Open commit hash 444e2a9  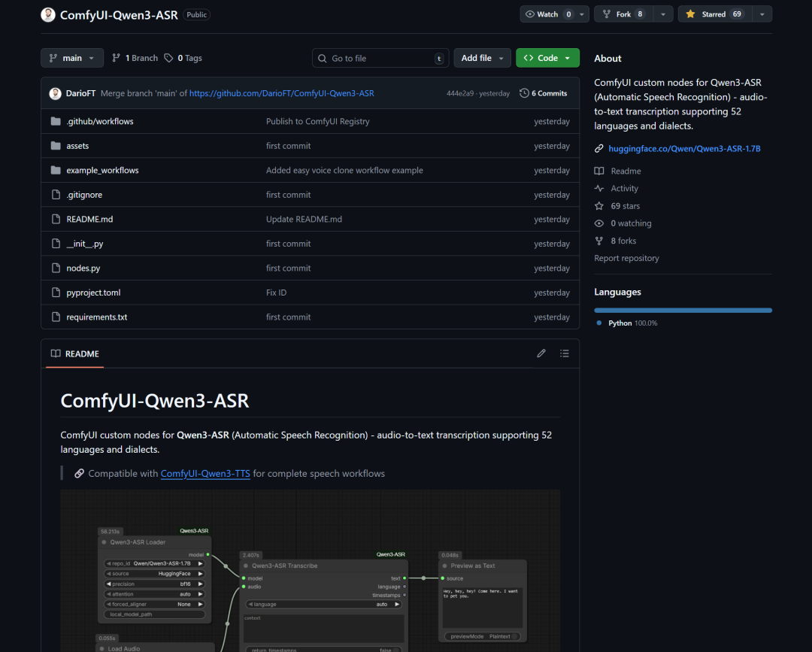pyautogui.click(x=460, y=94)
